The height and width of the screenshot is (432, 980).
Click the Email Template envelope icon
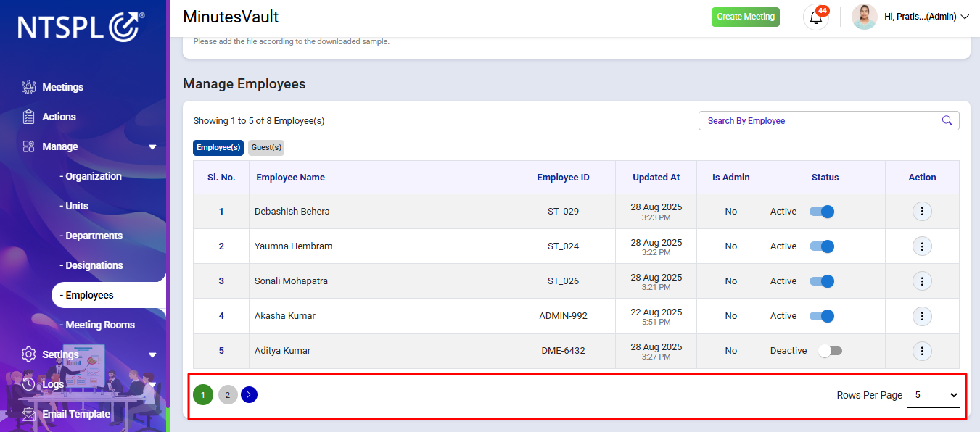coord(28,414)
